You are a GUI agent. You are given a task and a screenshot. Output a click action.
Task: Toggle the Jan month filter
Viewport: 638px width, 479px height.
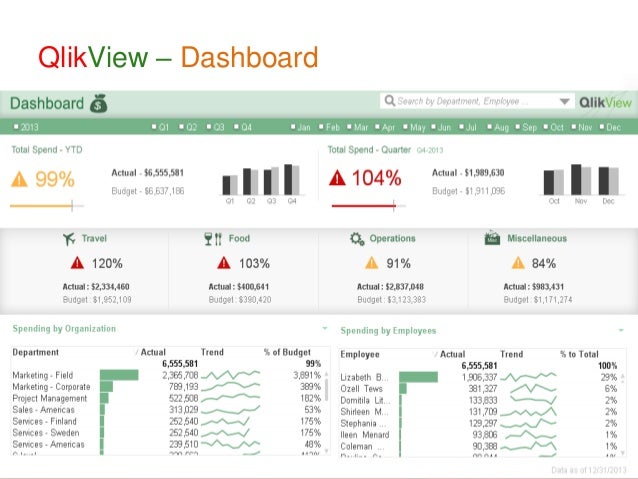coord(301,127)
